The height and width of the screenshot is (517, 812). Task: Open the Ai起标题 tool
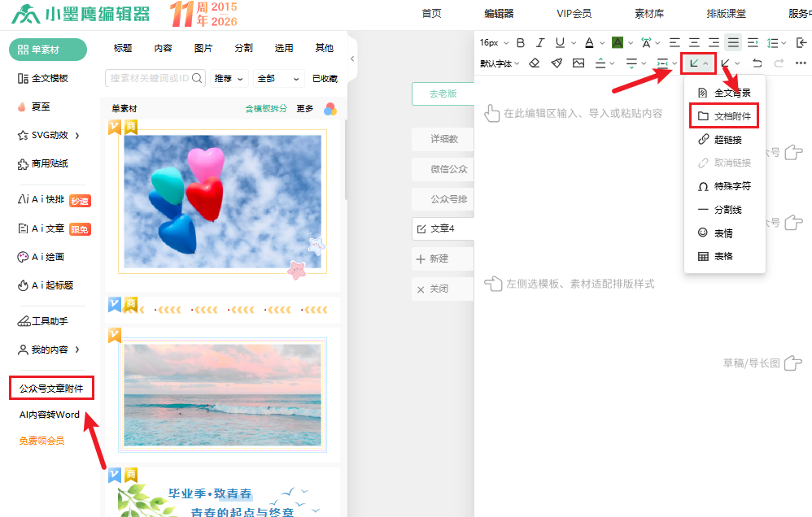click(x=45, y=285)
